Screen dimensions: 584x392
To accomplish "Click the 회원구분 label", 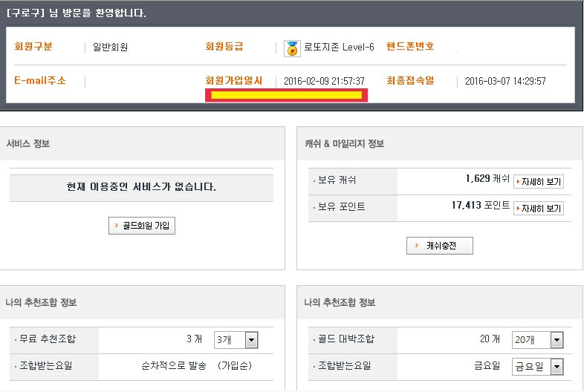I will [x=33, y=47].
